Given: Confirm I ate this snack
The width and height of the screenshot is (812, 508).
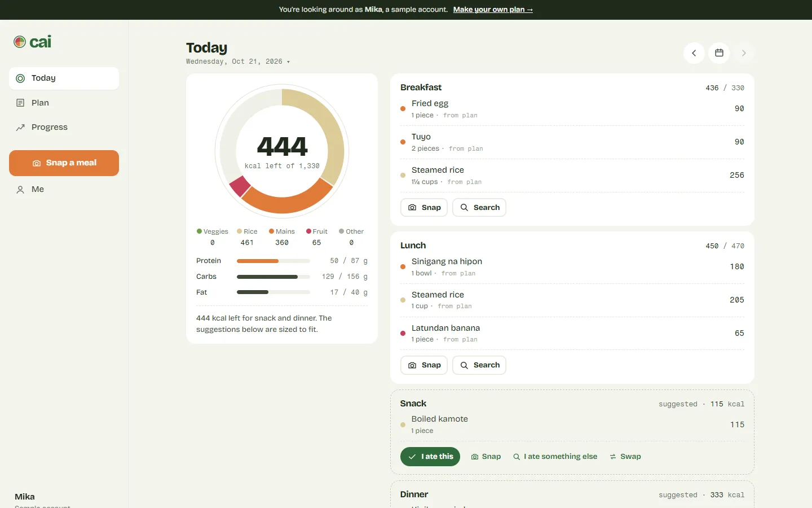Looking at the screenshot, I should point(430,457).
